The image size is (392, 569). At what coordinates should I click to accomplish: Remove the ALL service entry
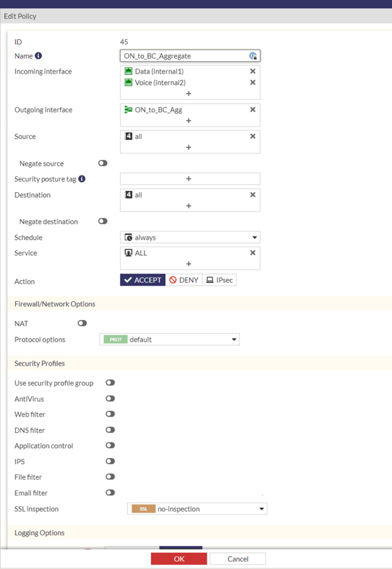coord(252,253)
